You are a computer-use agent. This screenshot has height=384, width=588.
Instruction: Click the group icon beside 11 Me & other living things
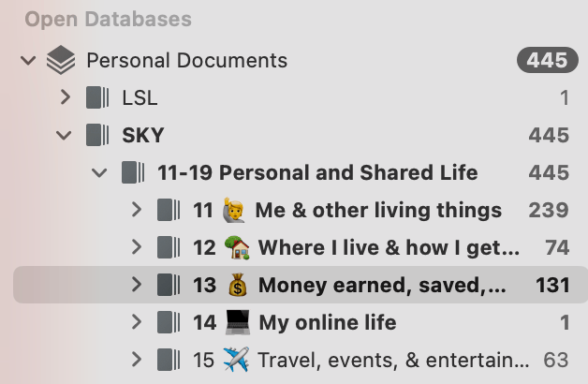click(x=169, y=210)
